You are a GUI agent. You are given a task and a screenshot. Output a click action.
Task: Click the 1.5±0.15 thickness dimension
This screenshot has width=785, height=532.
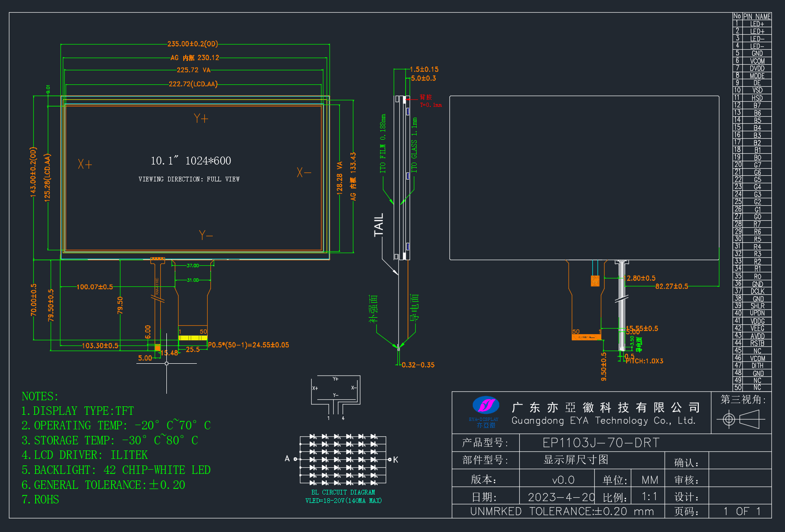click(x=424, y=69)
